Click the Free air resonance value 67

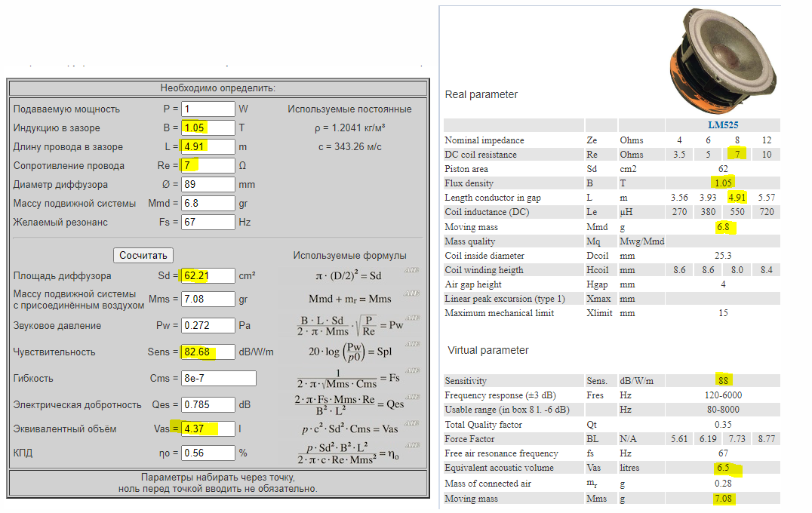tap(723, 453)
